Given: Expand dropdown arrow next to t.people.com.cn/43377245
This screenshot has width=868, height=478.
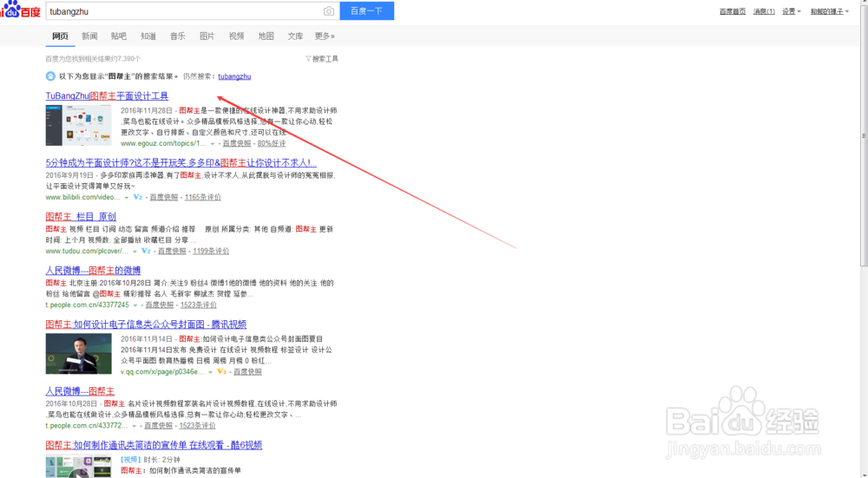Looking at the screenshot, I should (135, 305).
